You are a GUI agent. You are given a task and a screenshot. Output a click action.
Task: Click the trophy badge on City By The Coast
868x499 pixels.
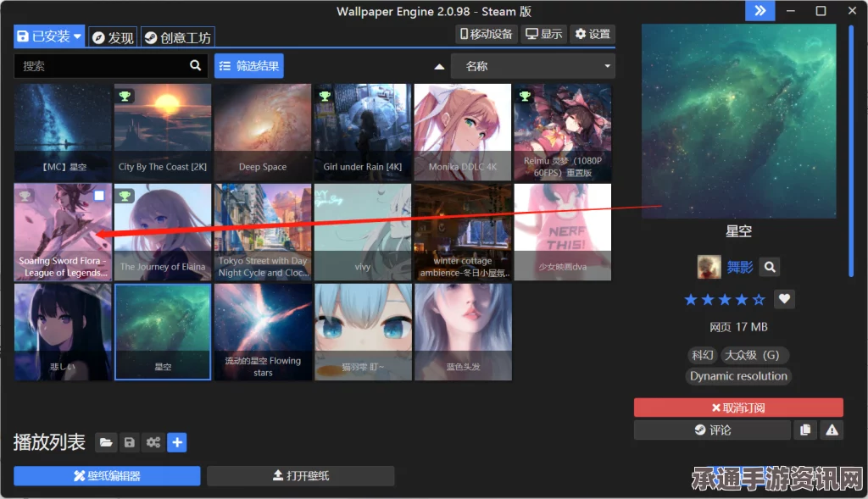pos(125,96)
